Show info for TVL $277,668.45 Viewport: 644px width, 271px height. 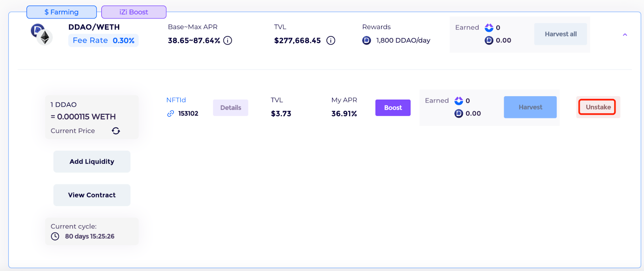pyautogui.click(x=331, y=41)
